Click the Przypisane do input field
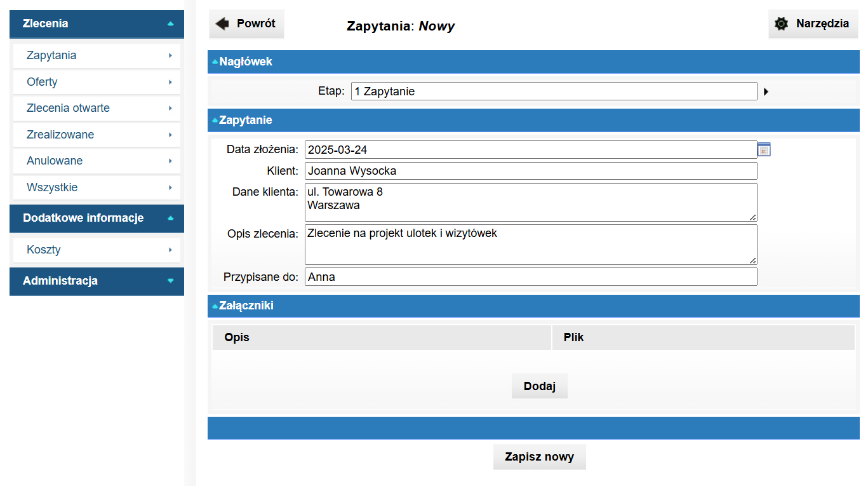 530,277
